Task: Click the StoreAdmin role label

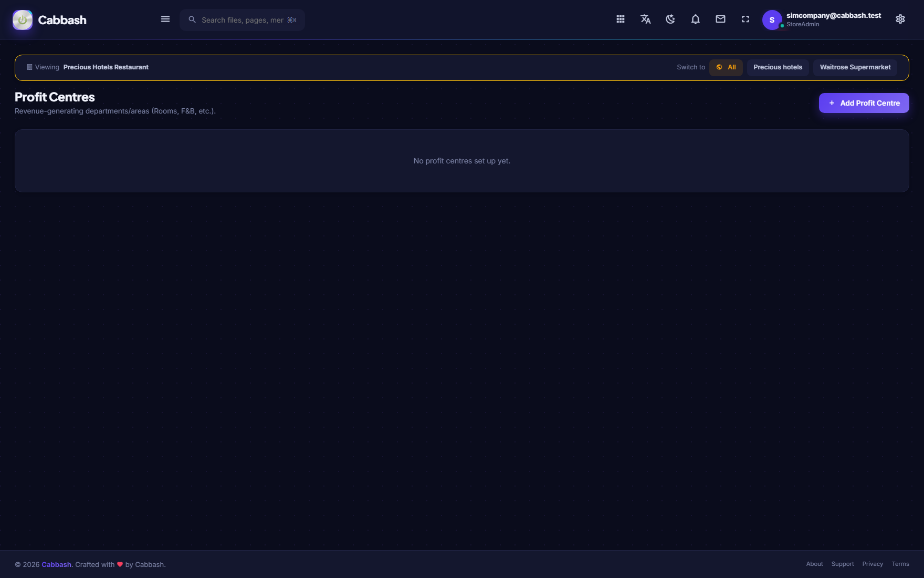Action: click(803, 24)
